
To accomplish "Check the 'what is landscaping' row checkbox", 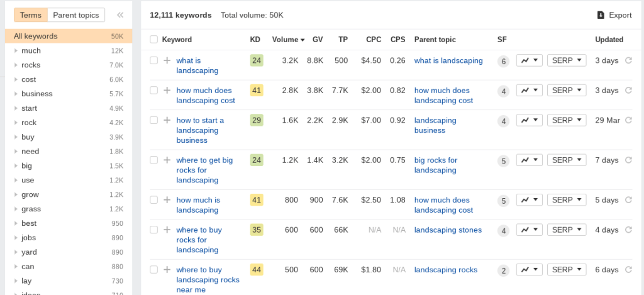I will point(153,60).
